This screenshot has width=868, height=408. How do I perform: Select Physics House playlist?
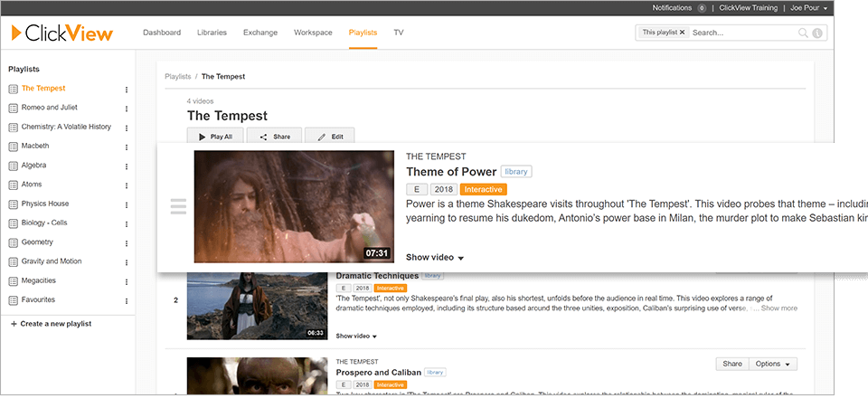(45, 204)
